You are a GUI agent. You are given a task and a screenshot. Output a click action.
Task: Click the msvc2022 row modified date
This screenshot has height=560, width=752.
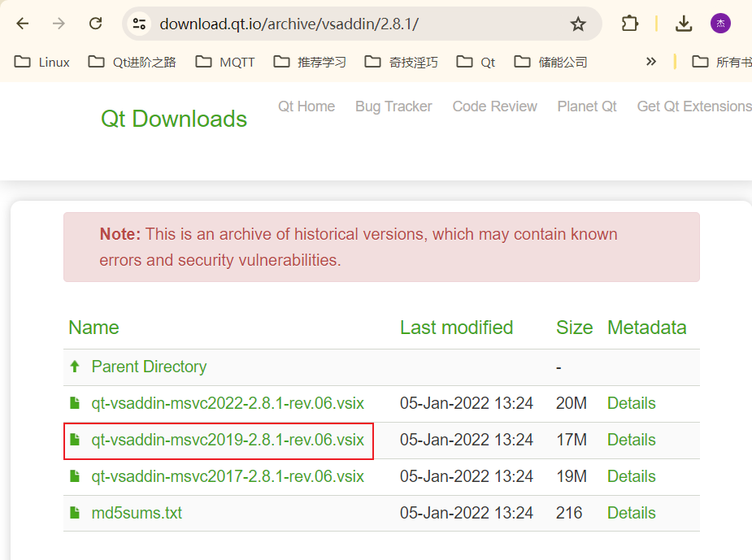[466, 403]
